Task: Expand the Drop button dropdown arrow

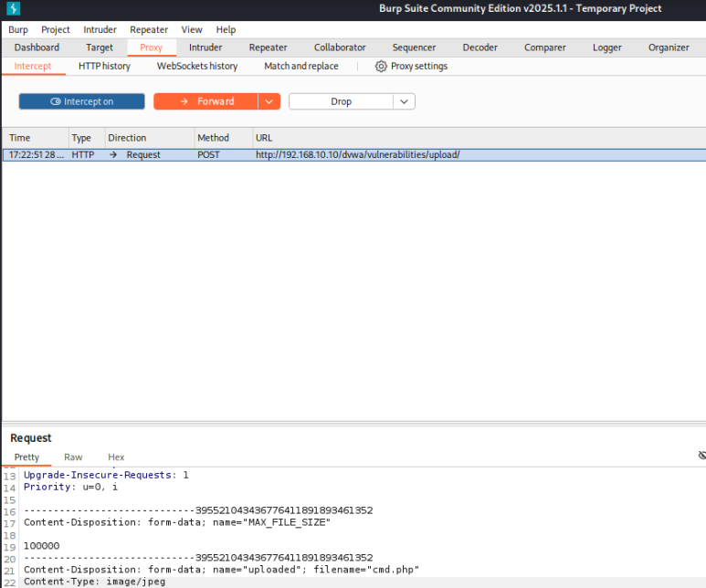Action: 405,101
